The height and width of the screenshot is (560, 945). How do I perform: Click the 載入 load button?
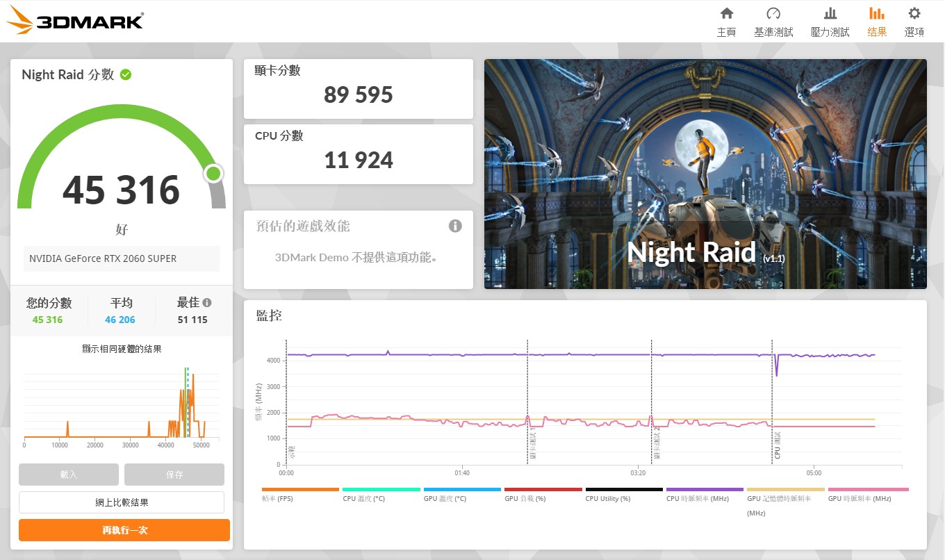point(69,475)
